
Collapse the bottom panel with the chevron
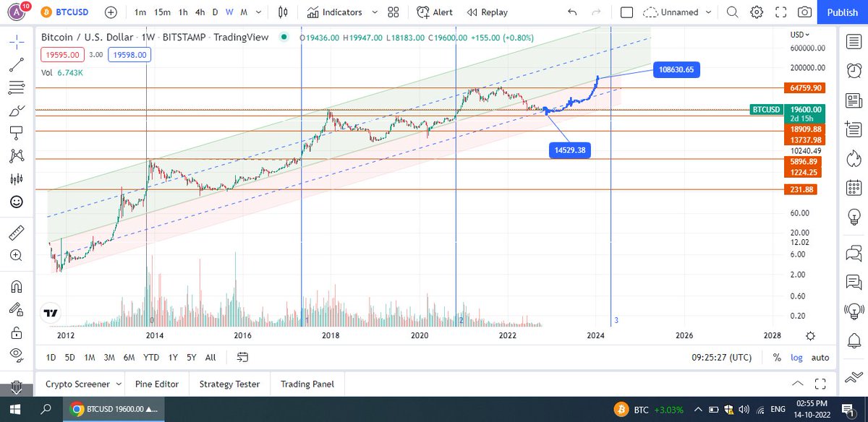point(797,384)
